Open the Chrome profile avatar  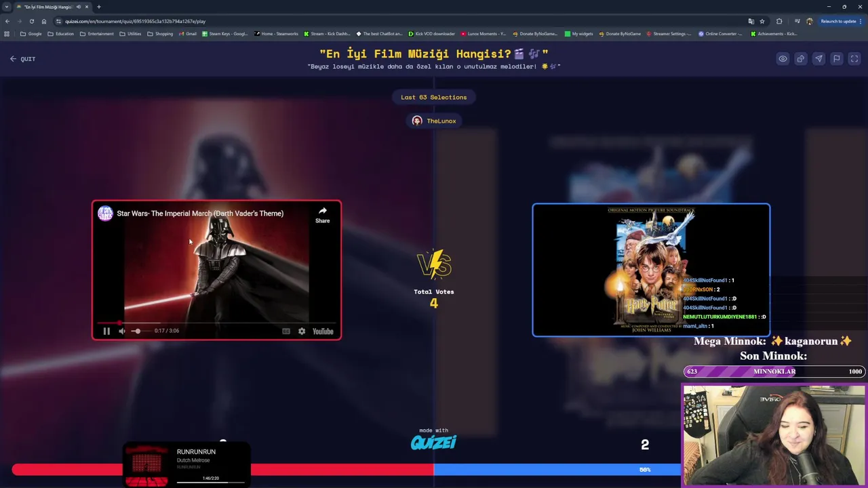coord(809,21)
